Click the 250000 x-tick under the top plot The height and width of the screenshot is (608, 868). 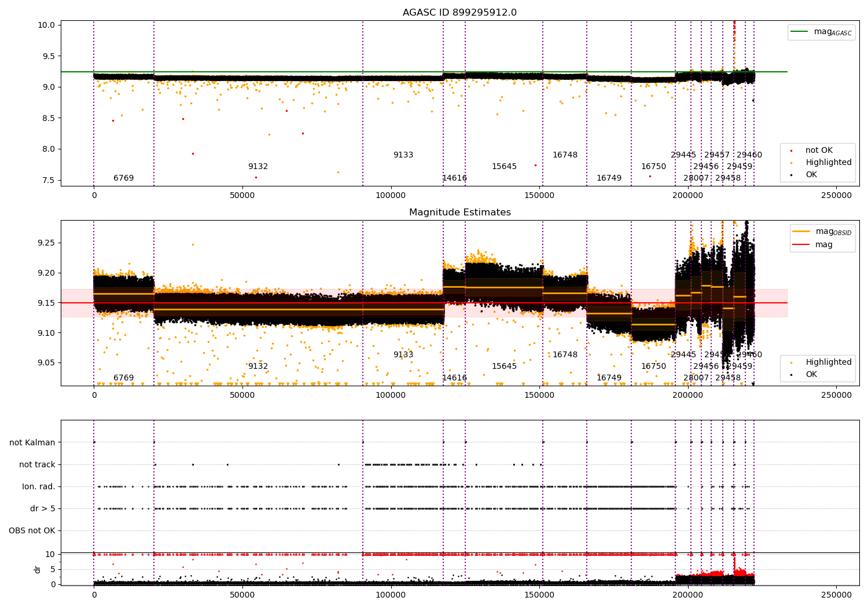pos(837,196)
